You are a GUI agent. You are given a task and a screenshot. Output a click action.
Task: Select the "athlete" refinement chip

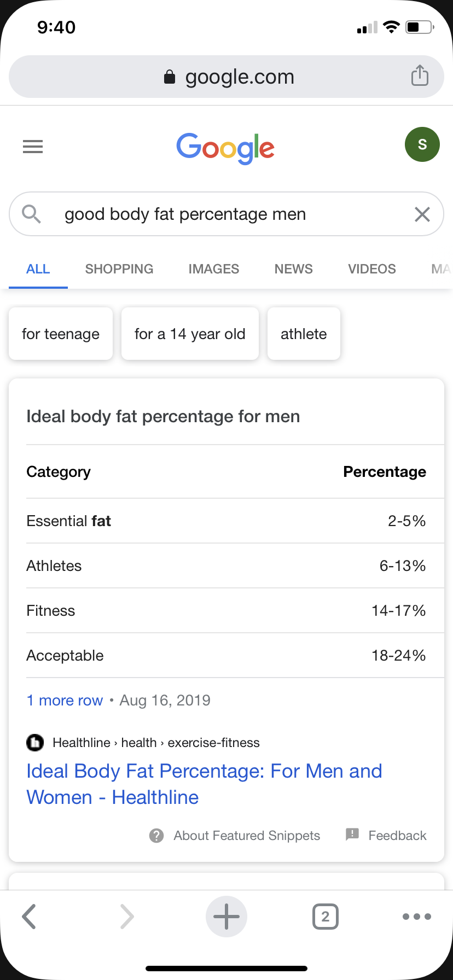coord(304,334)
